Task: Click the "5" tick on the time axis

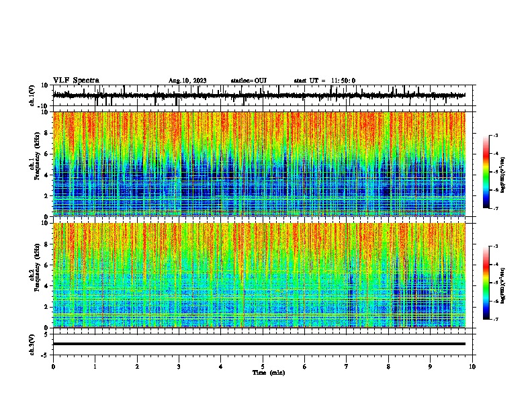Action: point(263,367)
